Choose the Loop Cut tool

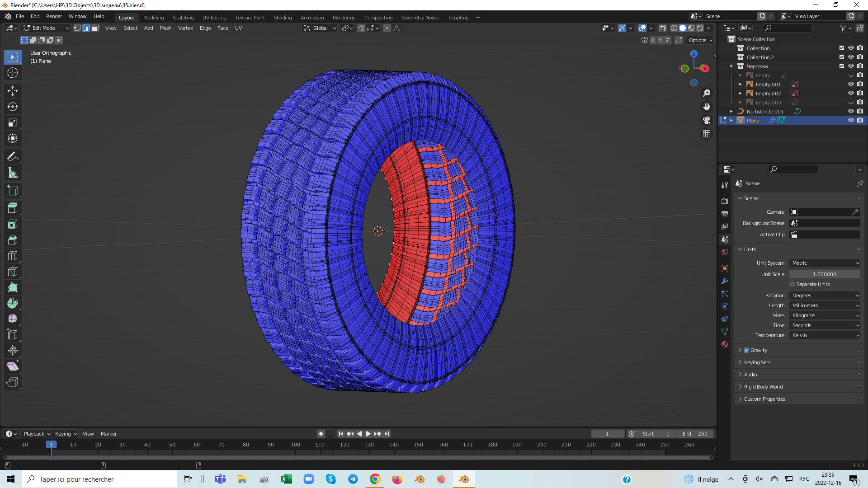coord(13,256)
